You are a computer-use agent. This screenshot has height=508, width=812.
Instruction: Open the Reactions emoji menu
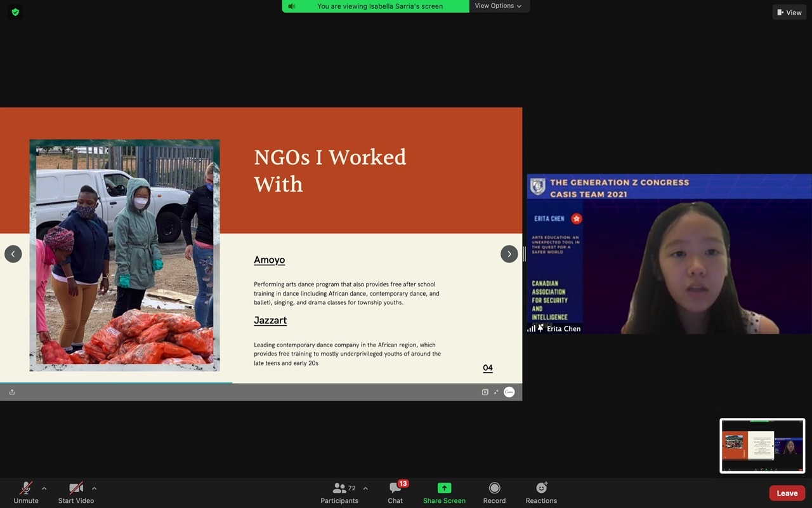pos(541,489)
